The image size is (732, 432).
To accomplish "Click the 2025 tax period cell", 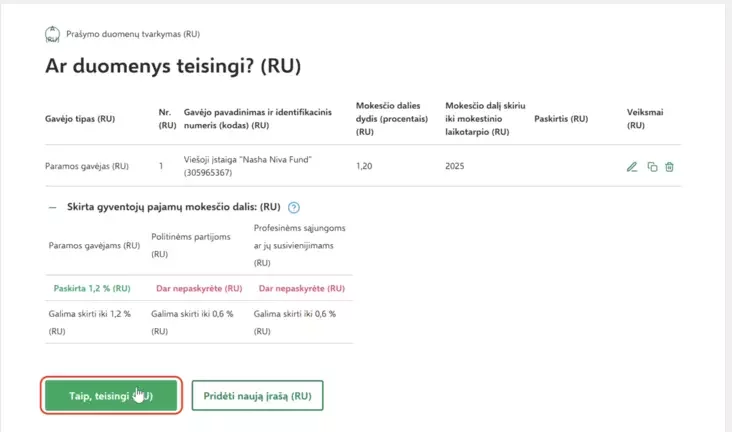I will pos(456,166).
